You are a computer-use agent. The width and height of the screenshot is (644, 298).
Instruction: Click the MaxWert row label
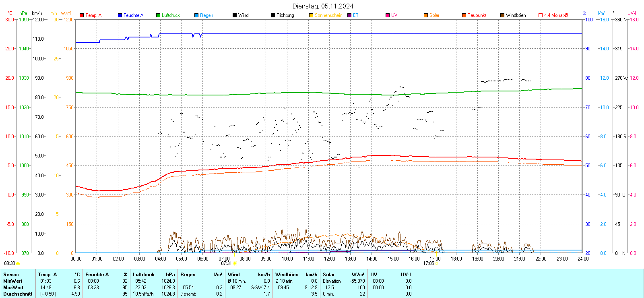(13, 288)
